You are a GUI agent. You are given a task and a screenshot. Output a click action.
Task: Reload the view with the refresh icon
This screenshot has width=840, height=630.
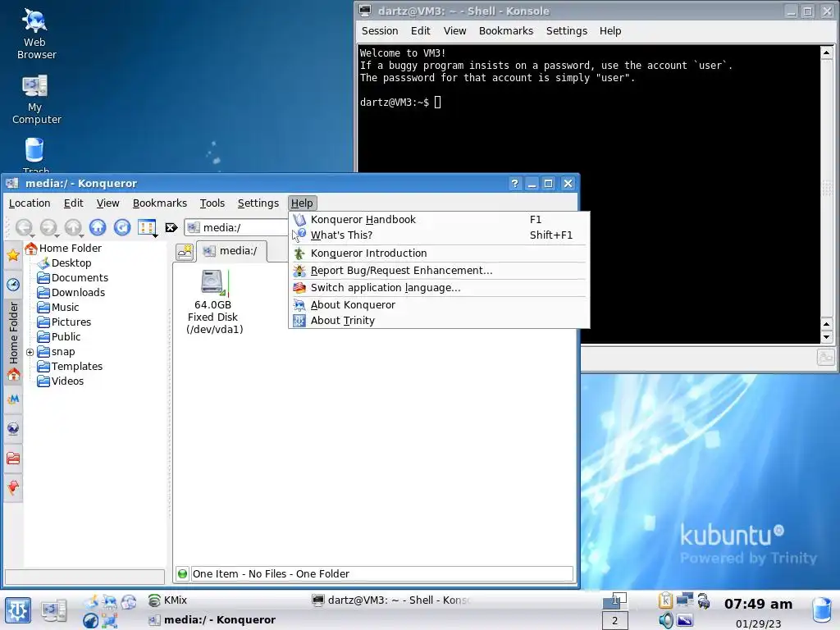click(x=122, y=227)
